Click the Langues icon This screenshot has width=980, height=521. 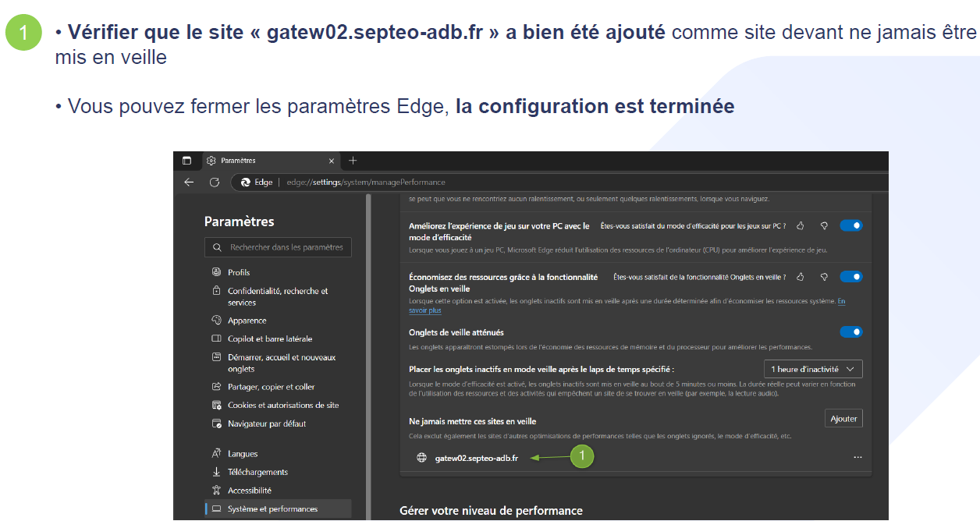(x=217, y=454)
